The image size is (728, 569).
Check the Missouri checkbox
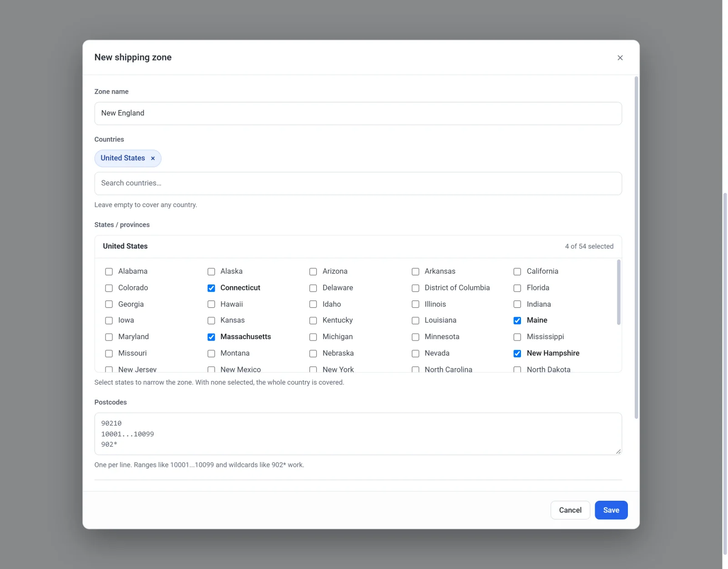109,353
